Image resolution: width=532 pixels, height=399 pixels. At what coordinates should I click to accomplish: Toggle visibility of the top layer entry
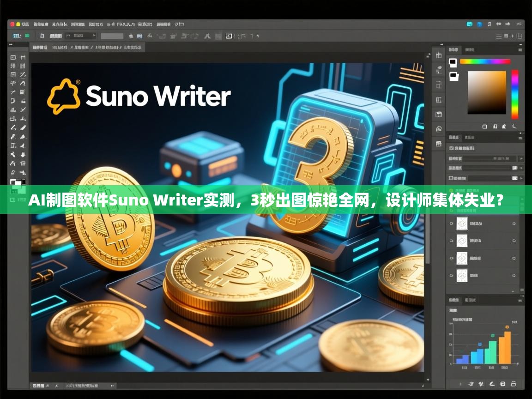tap(451, 223)
